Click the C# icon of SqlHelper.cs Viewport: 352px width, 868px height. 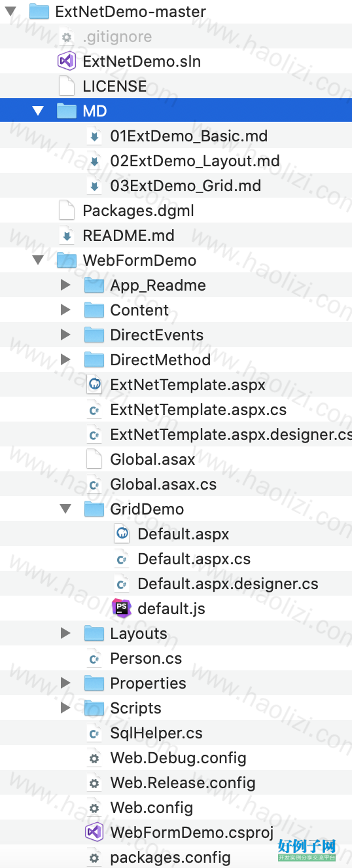[94, 733]
